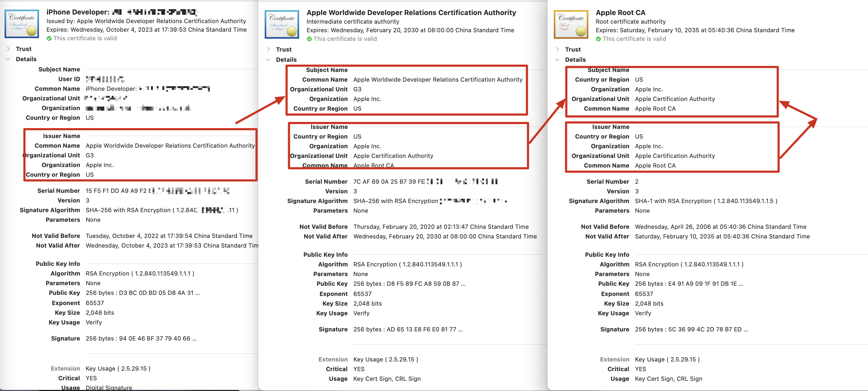868x391 pixels.
Task: Click Not Valid Before 'Tuesday, October 4, 2022'
Action: 169,236
